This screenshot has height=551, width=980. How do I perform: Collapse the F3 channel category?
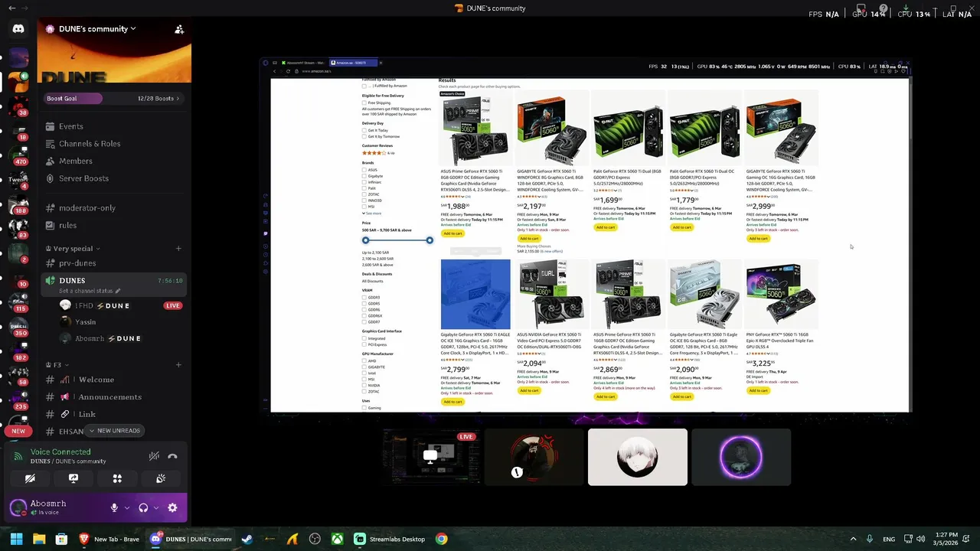click(57, 365)
